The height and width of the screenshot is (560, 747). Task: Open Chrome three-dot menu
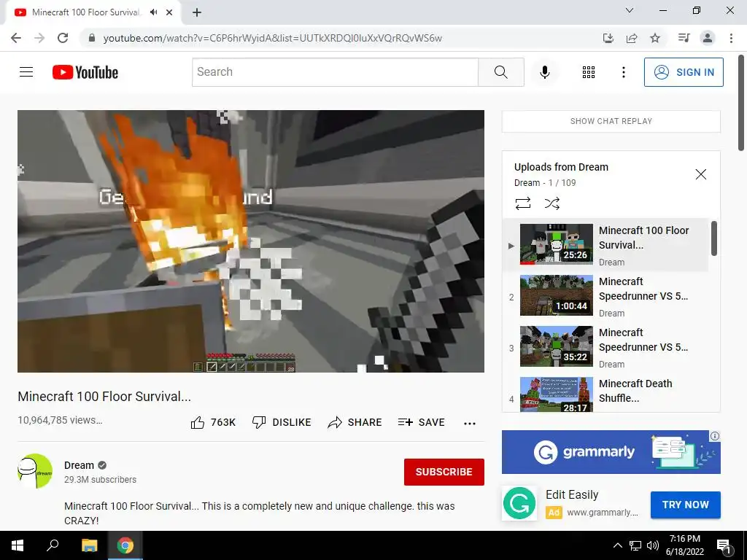pos(731,38)
